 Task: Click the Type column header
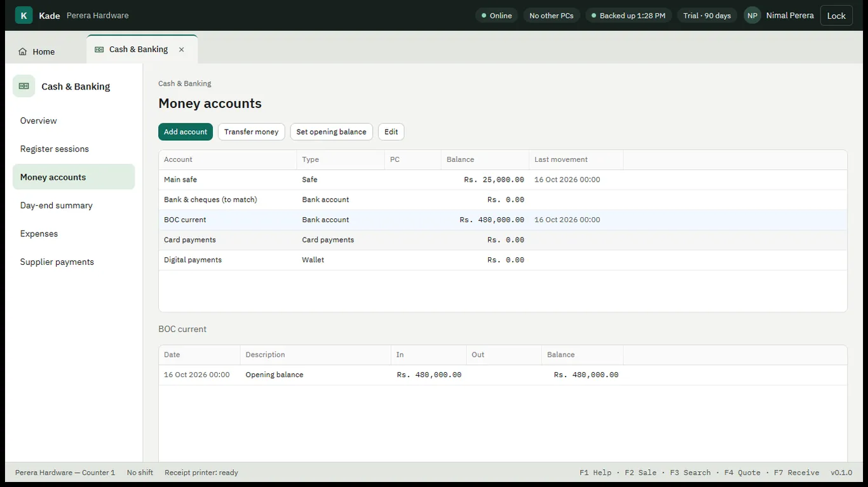(x=341, y=160)
